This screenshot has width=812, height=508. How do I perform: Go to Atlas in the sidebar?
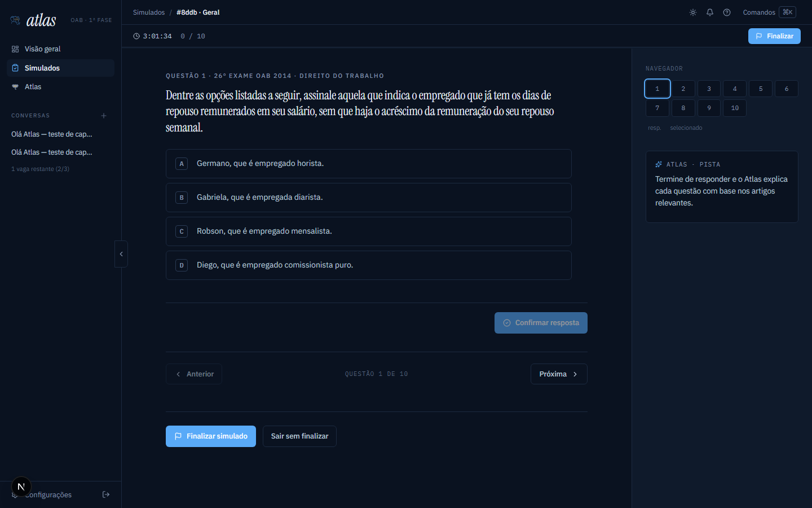click(x=60, y=87)
